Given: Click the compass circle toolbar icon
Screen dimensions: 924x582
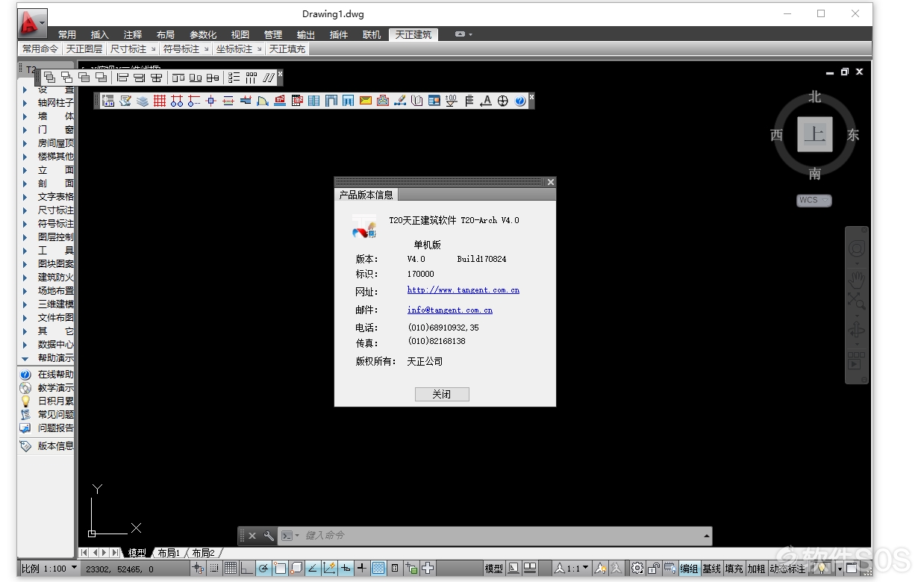Looking at the screenshot, I should (503, 101).
